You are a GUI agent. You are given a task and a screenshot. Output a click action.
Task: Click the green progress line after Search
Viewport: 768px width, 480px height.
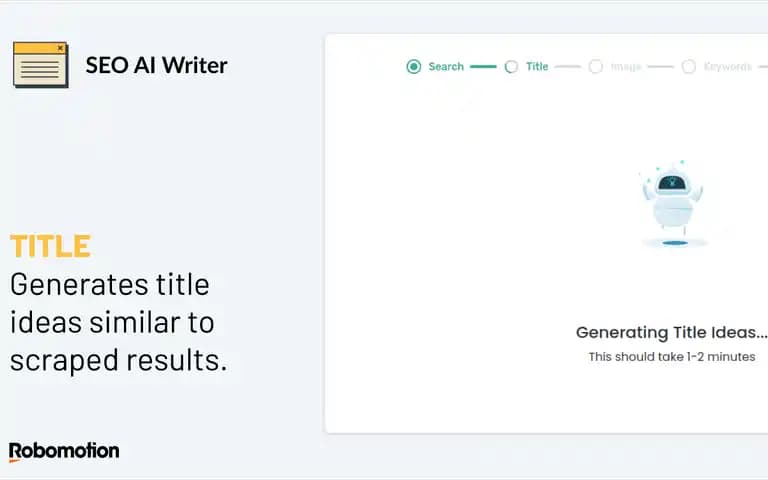[483, 67]
